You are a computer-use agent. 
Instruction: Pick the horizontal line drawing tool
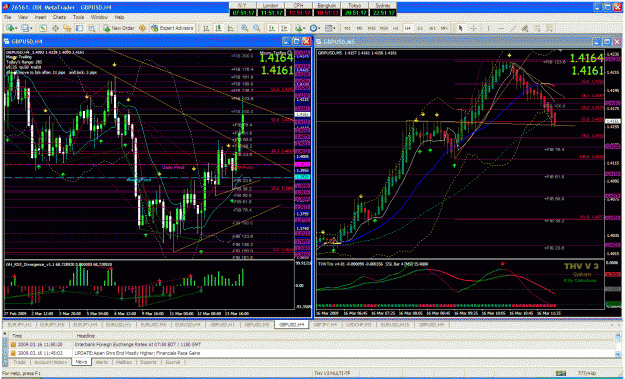click(x=501, y=28)
